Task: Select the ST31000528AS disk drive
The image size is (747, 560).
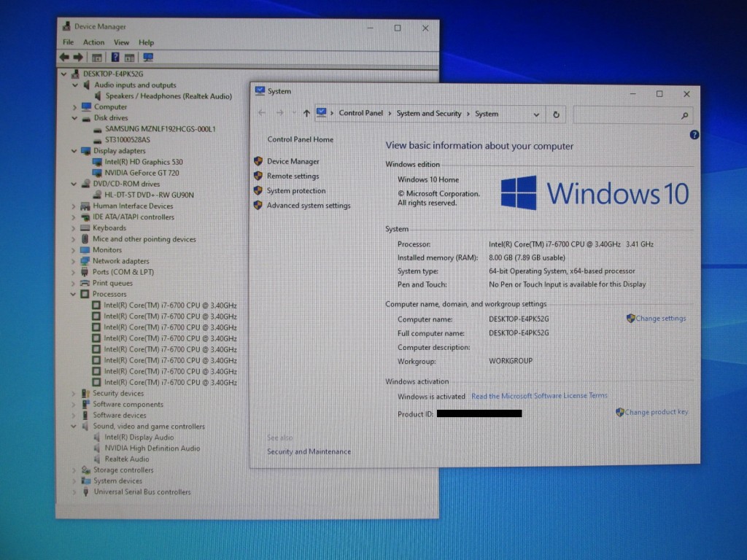Action: (127, 140)
